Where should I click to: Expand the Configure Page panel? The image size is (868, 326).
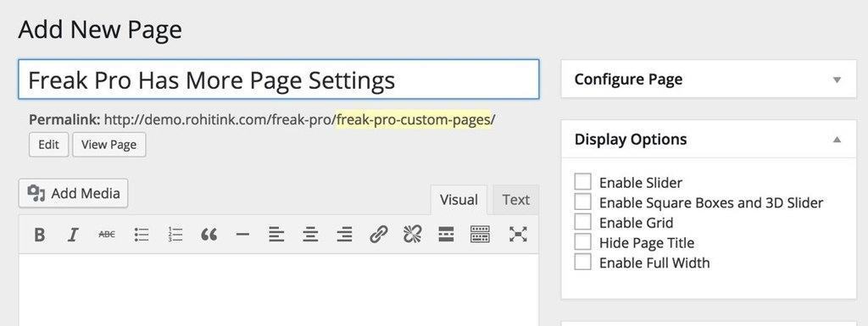837,80
